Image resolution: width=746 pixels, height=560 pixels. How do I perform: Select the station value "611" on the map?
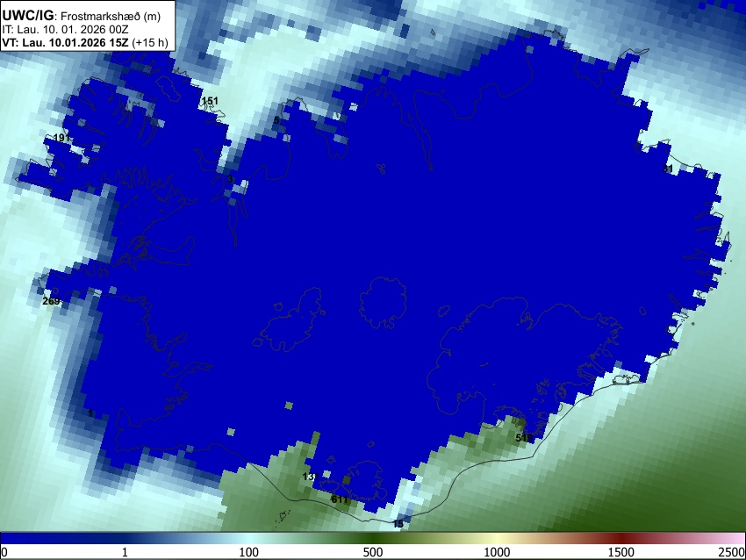click(340, 500)
